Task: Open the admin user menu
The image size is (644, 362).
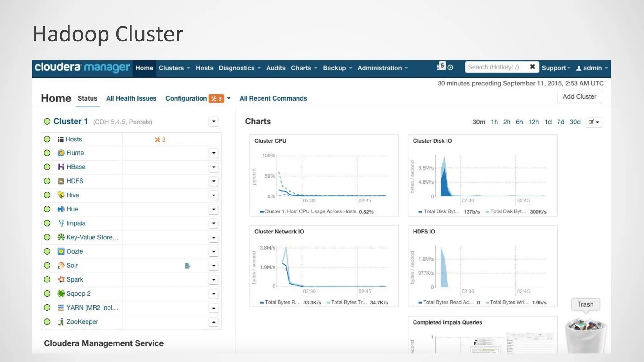Action: click(591, 68)
